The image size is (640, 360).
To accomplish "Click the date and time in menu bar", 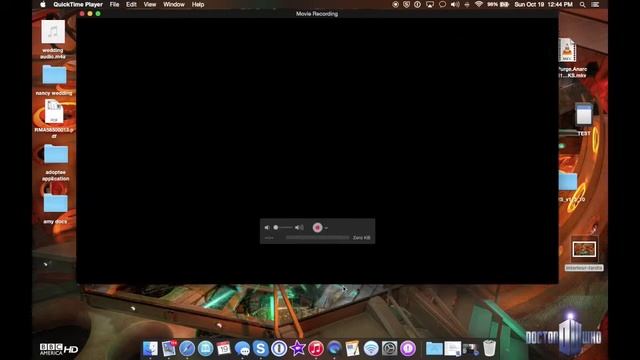I will (543, 4).
